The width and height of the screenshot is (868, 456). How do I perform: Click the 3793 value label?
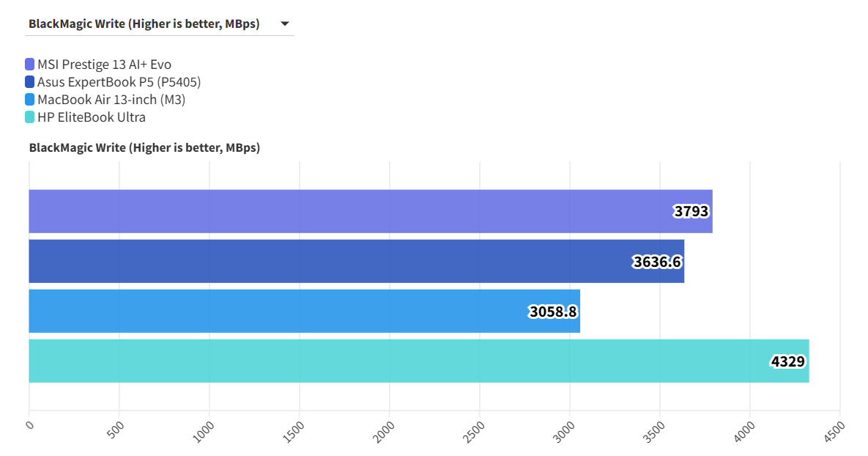click(x=690, y=210)
